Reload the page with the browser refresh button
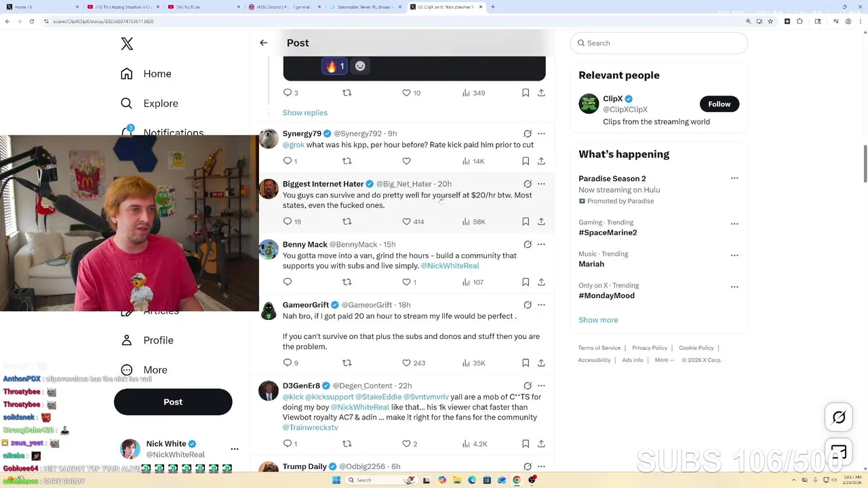 (x=31, y=21)
